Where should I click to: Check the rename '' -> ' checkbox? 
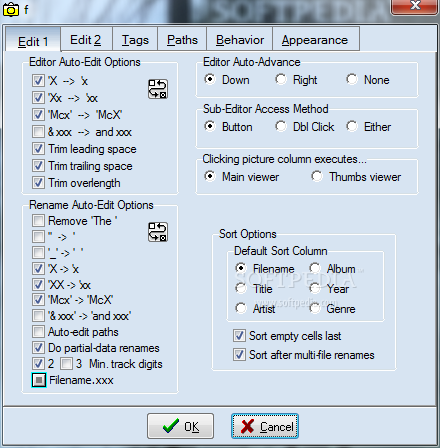(x=38, y=237)
